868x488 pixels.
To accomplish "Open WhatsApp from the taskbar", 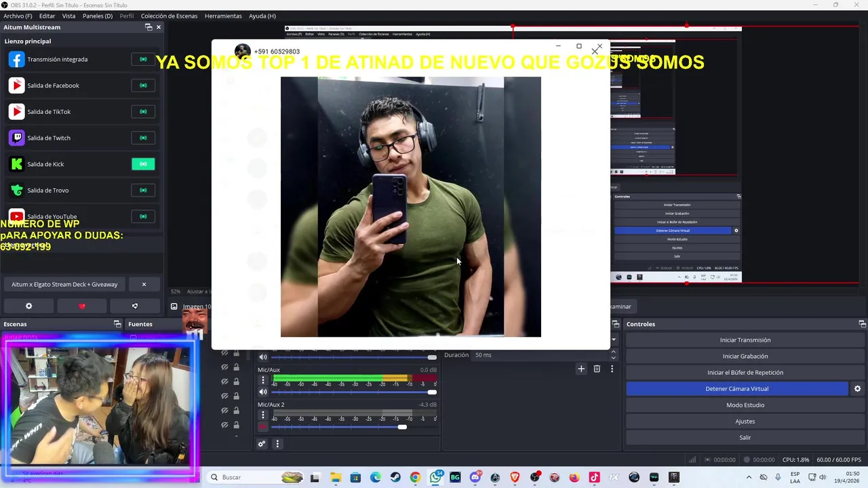I will 435,477.
